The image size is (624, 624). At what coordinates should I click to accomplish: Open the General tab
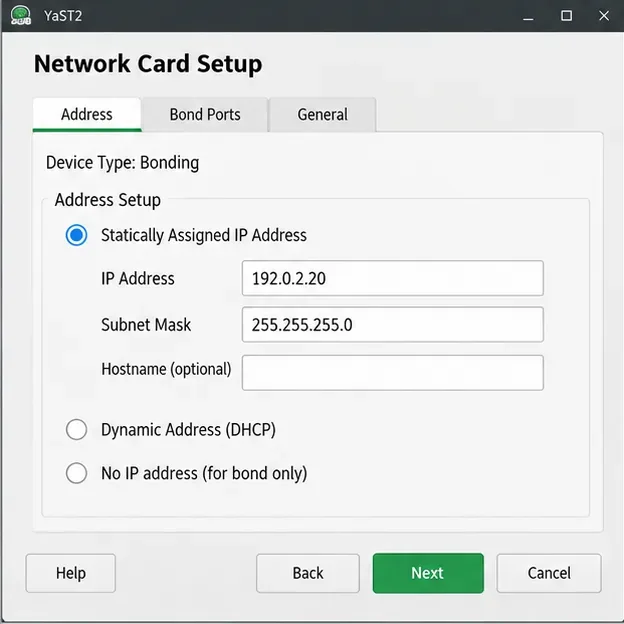[322, 115]
